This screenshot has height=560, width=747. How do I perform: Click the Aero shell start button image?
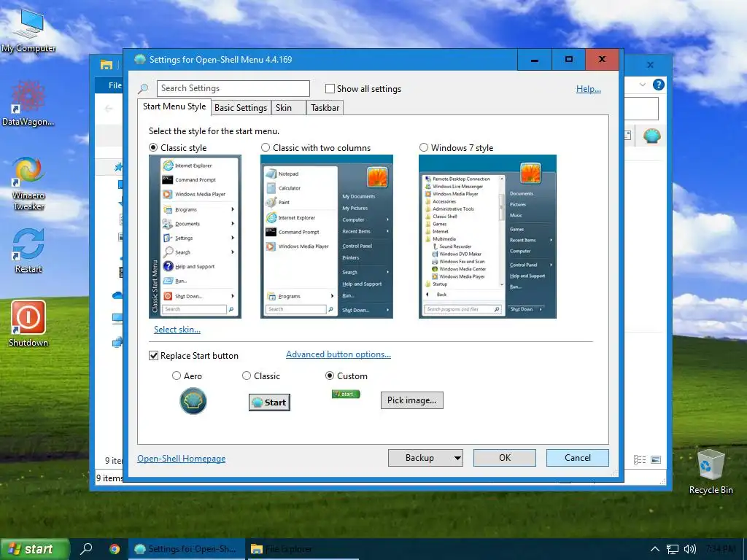(193, 400)
